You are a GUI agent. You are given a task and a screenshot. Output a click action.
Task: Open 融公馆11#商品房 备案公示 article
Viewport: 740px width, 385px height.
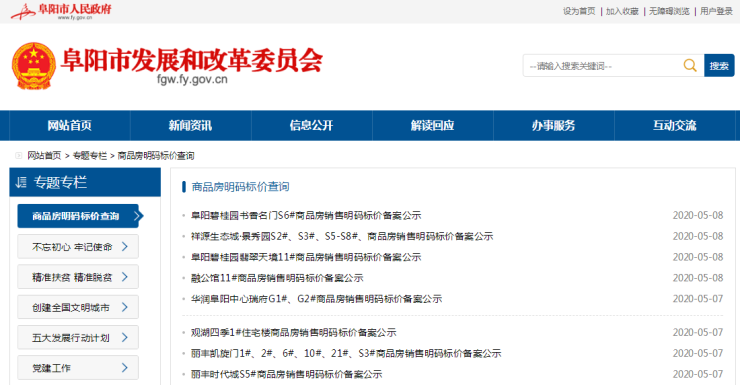277,278
